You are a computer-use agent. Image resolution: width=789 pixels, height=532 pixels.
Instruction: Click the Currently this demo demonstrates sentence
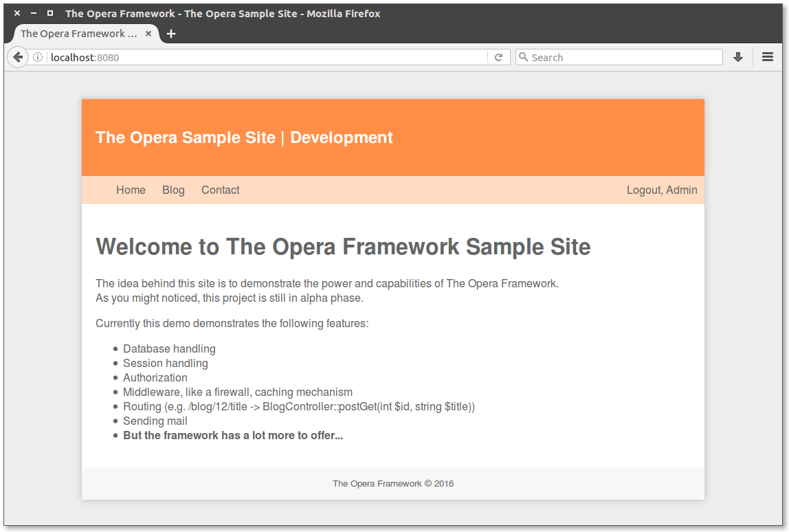(x=232, y=324)
